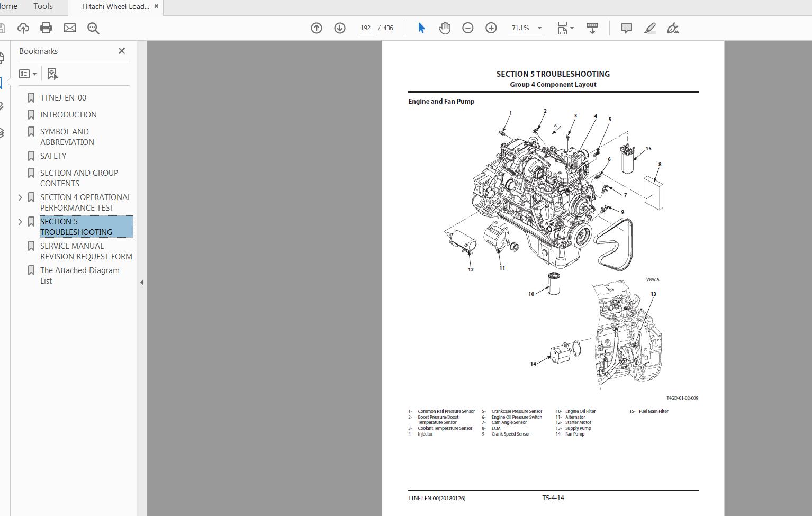
Task: Print the document with the printer icon
Action: (46, 28)
